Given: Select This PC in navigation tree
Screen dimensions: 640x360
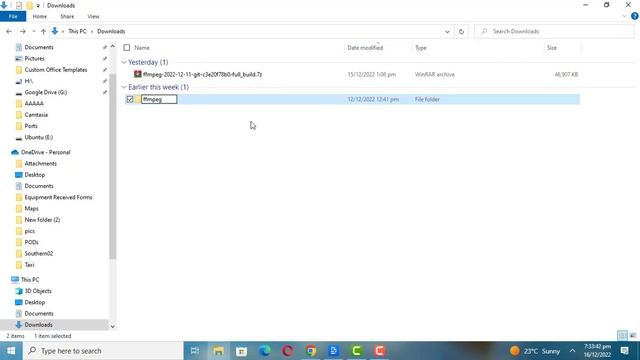Looking at the screenshot, I should point(30,280).
